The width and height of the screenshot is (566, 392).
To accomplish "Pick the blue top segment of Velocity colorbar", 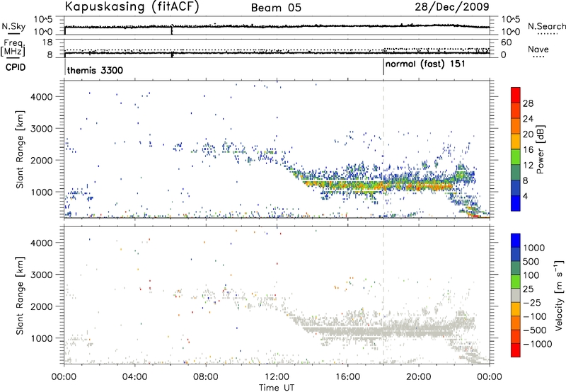I will [516, 241].
